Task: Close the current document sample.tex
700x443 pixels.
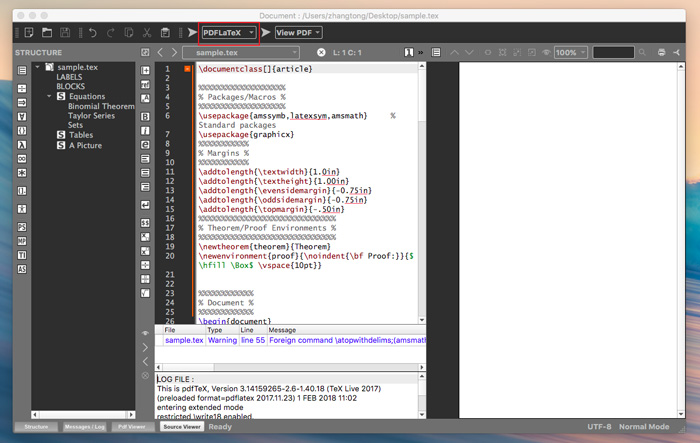Action: 321,53
